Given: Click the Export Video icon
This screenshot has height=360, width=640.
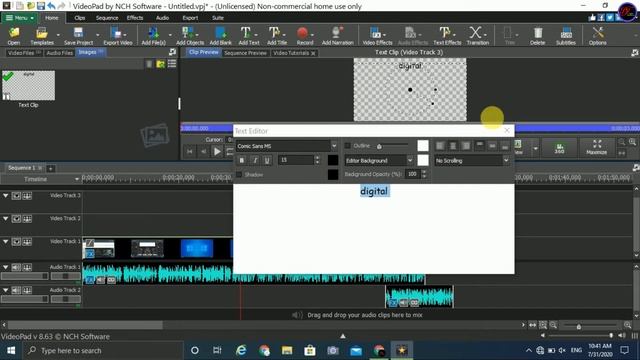Looking at the screenshot, I should (118, 36).
